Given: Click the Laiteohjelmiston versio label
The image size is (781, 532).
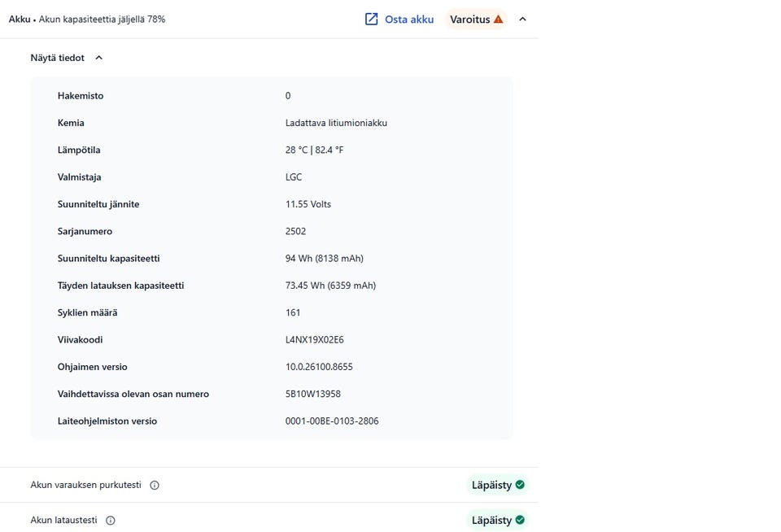Looking at the screenshot, I should click(x=107, y=421).
